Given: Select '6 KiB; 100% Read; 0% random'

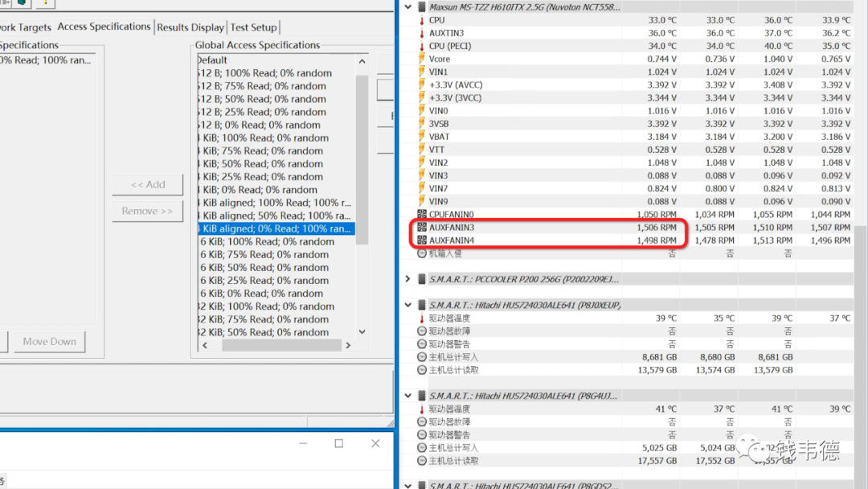Looking at the screenshot, I should (276, 241).
